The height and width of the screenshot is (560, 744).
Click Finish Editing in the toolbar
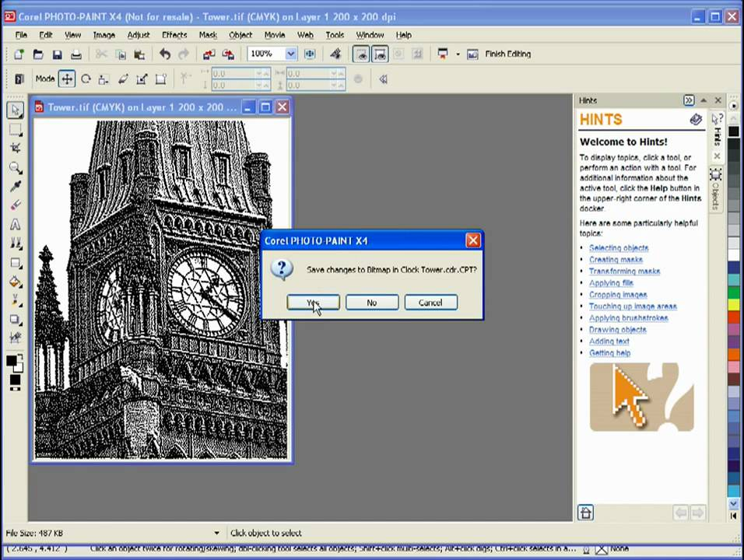(507, 54)
